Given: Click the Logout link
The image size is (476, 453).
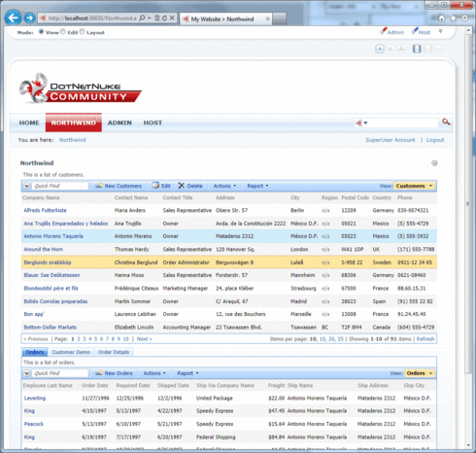Looking at the screenshot, I should [435, 140].
